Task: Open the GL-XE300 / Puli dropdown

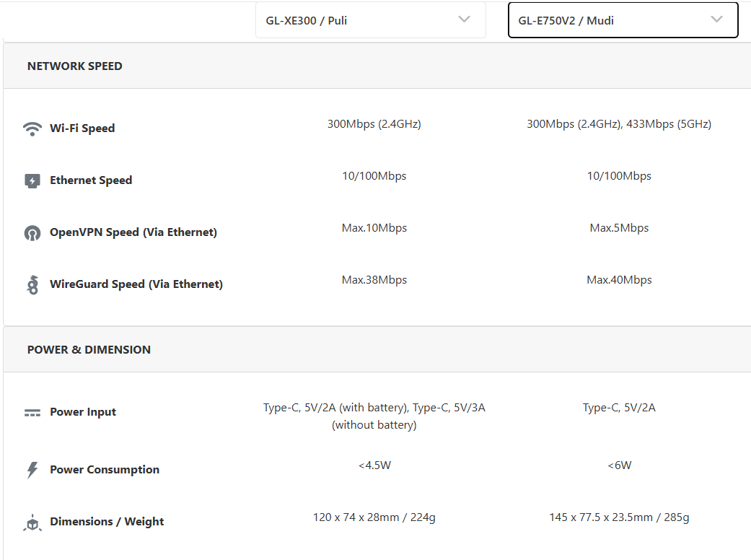Action: pos(371,20)
